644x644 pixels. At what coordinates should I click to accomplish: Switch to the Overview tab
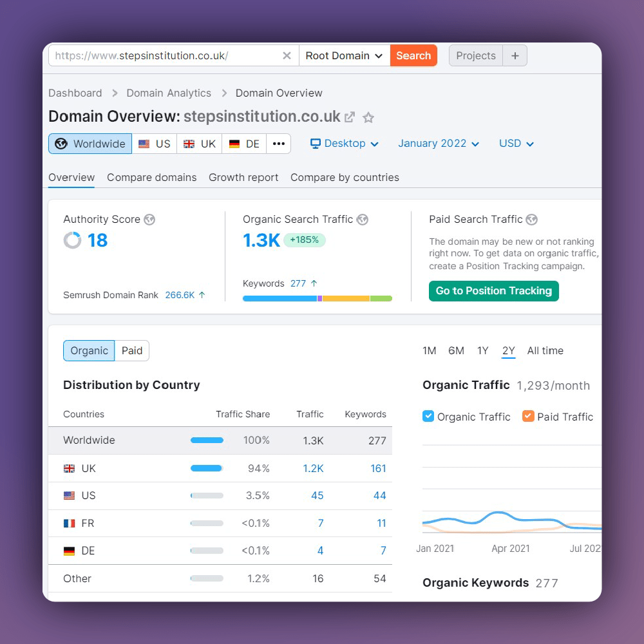pyautogui.click(x=71, y=178)
